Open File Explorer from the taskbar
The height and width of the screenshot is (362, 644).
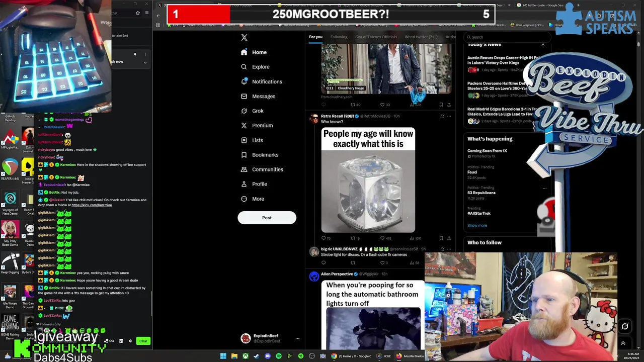234,356
